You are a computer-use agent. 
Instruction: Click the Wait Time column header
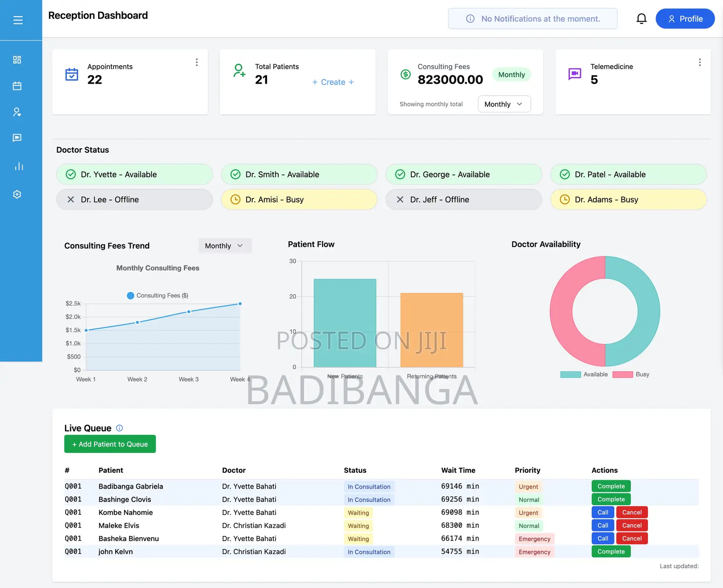458,470
